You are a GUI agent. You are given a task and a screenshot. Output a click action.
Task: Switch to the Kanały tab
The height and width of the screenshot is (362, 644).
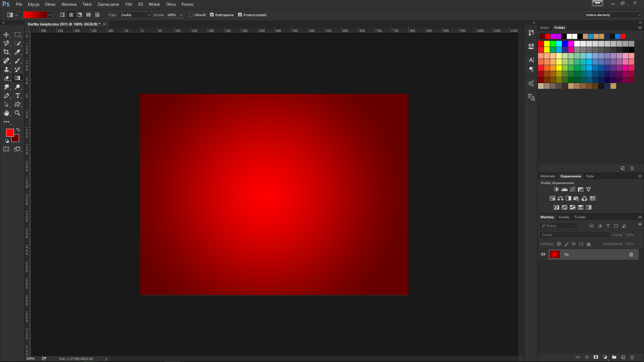point(564,217)
